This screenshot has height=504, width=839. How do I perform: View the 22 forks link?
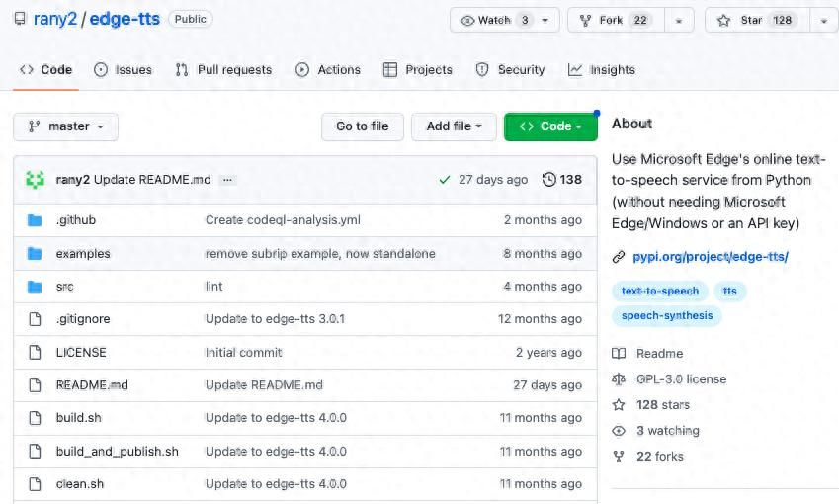coord(660,457)
